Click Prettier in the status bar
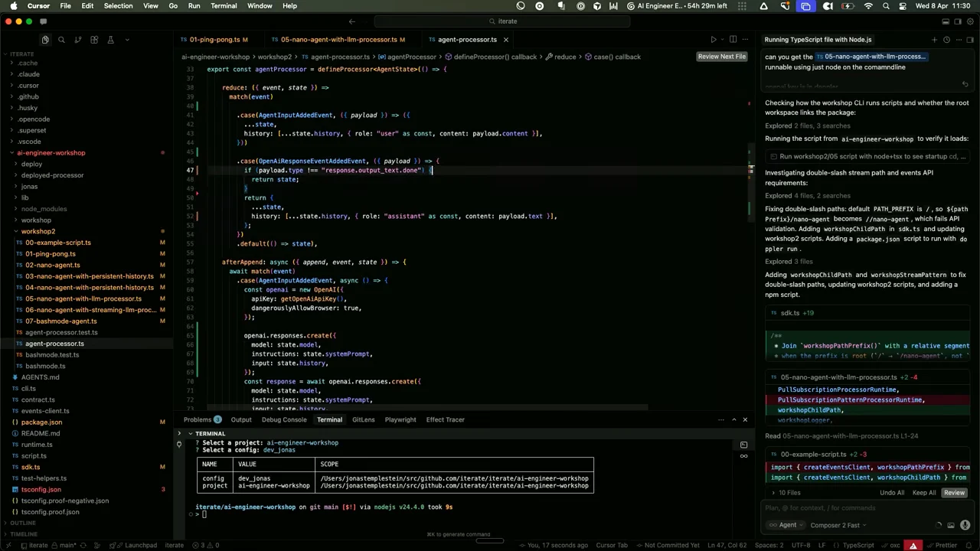The width and height of the screenshot is (980, 551). point(942,546)
